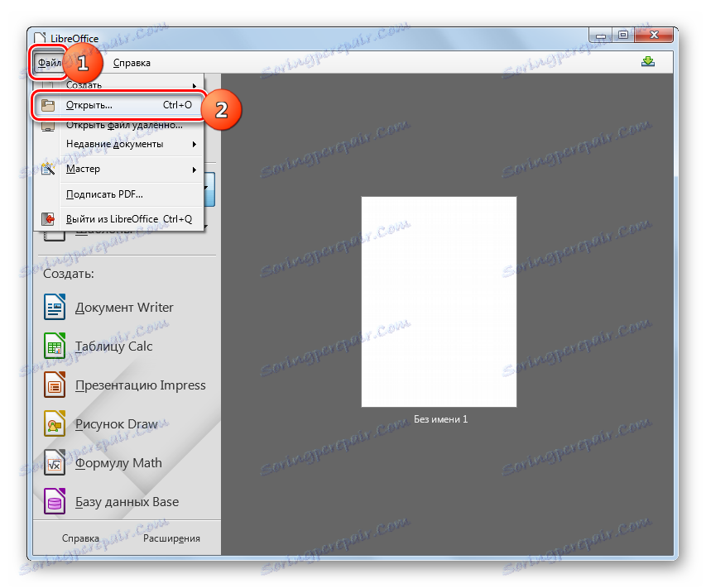Click the exit icon beside Выйти из LibreOffice
Image resolution: width=706 pixels, height=588 pixels.
click(48, 219)
